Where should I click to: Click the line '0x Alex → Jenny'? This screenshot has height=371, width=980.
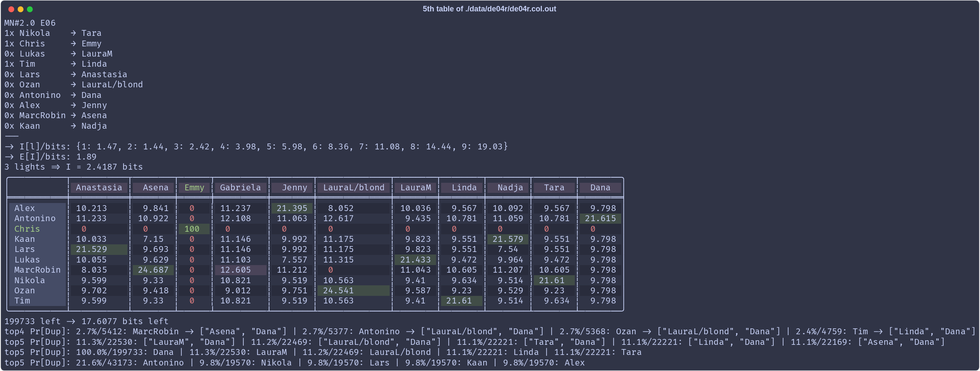coord(56,105)
